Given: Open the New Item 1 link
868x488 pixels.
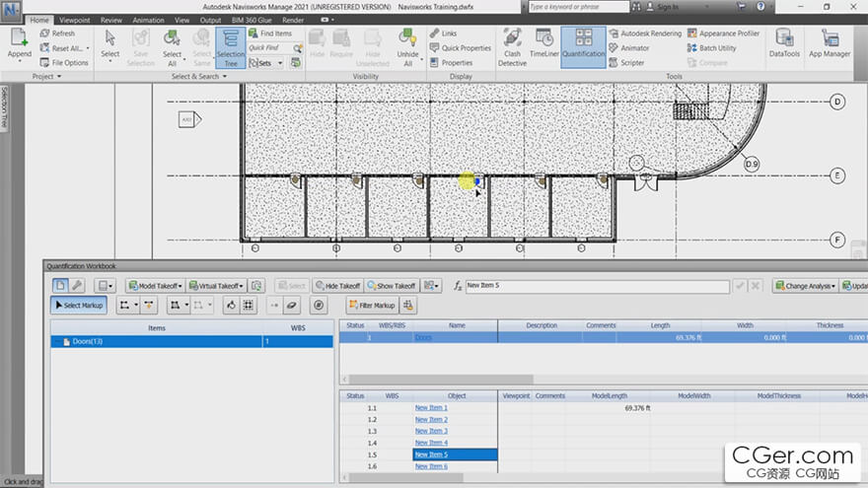Looking at the screenshot, I should (x=431, y=408).
